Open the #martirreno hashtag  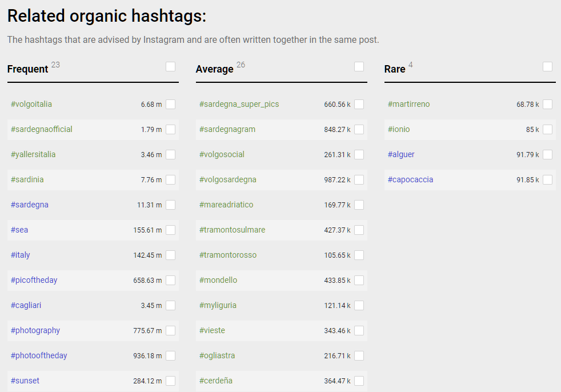(409, 104)
